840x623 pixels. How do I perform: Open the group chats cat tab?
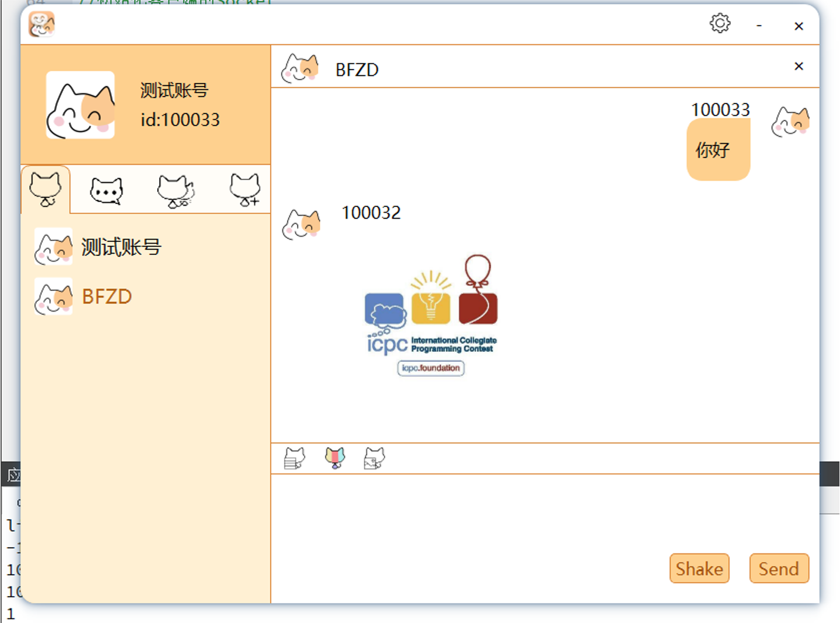coord(175,191)
